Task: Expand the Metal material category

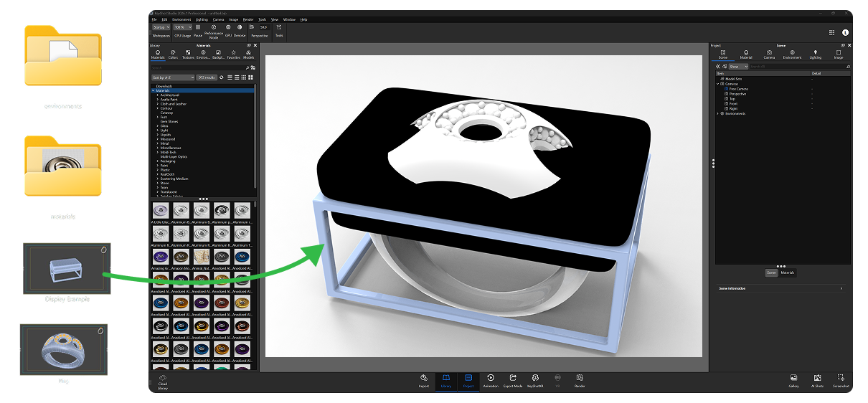Action: click(x=157, y=143)
